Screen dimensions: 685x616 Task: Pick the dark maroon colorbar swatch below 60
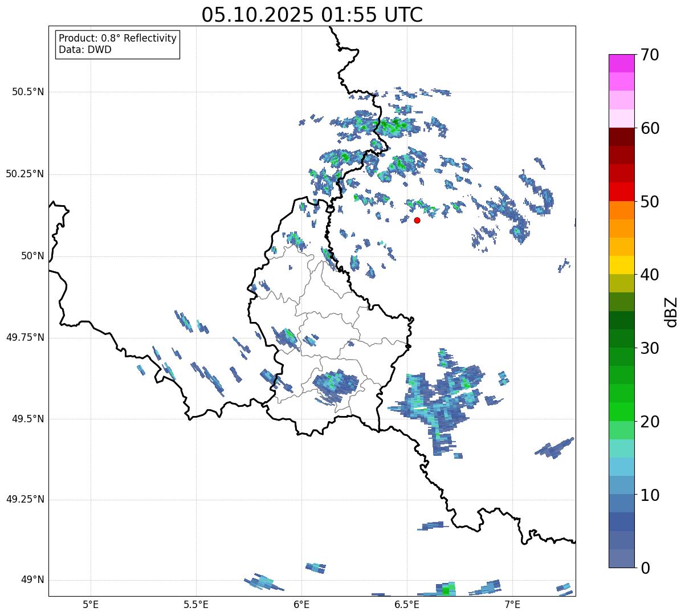point(621,137)
